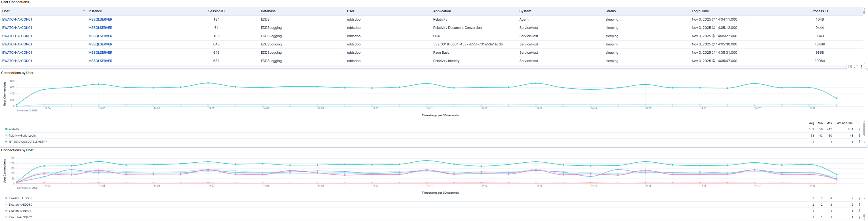Click the EWatch-A-INV01 legend color dot
Viewport: 868px width, 221px height.
point(6,211)
